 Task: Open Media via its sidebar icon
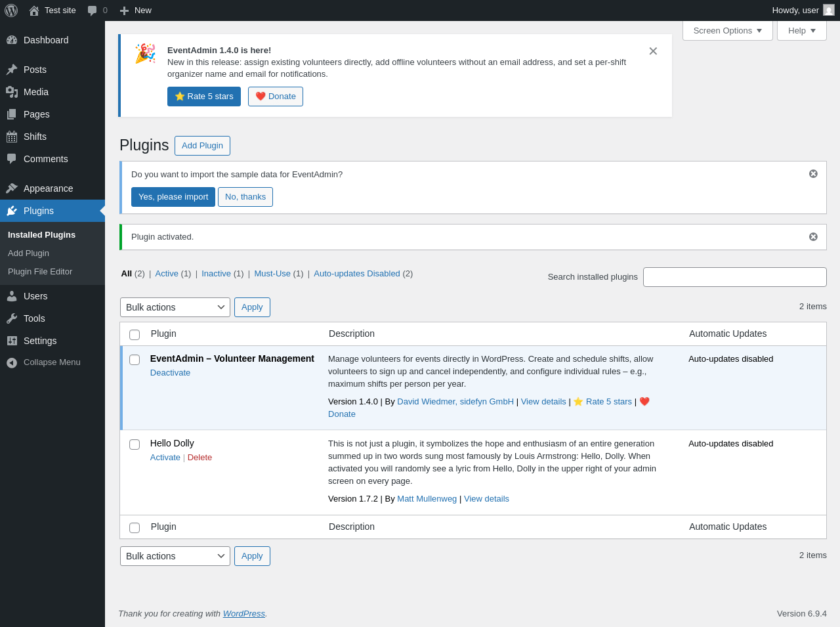(x=12, y=92)
